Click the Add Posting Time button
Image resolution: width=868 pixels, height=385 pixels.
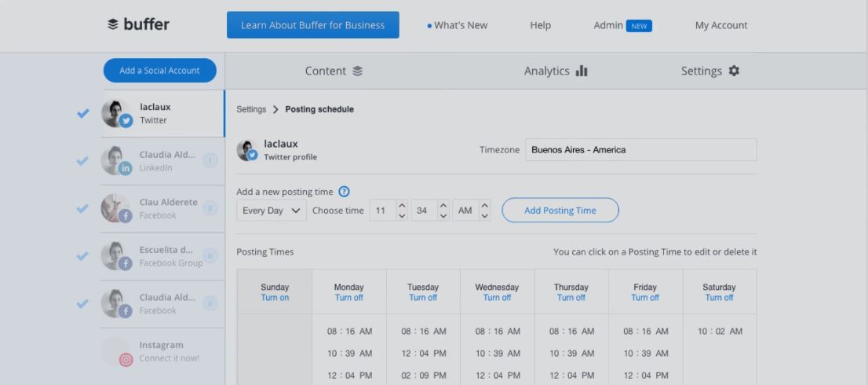(x=560, y=211)
